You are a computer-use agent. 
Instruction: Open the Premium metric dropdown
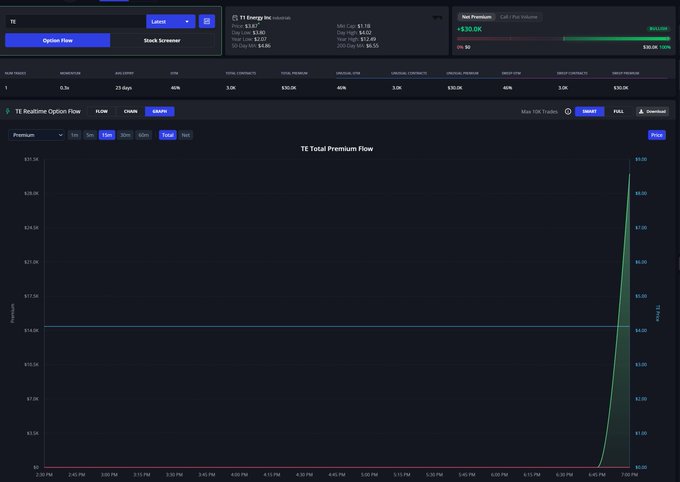click(36, 135)
